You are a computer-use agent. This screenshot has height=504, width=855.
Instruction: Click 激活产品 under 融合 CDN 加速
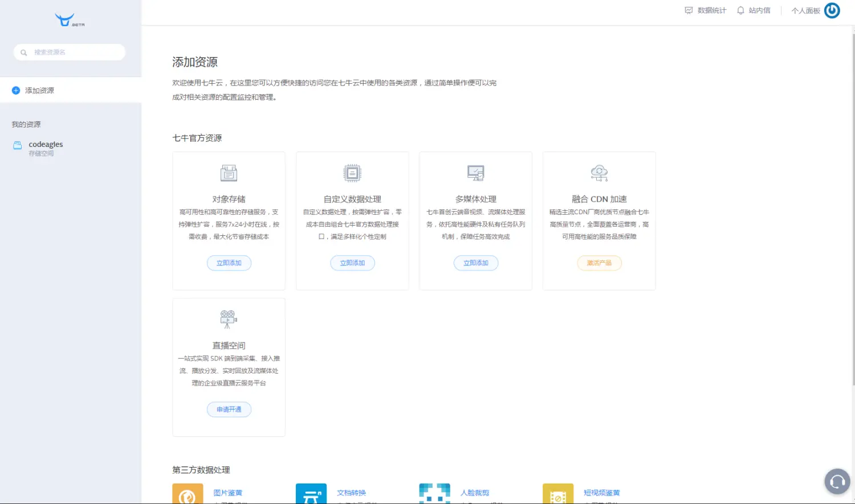(599, 263)
